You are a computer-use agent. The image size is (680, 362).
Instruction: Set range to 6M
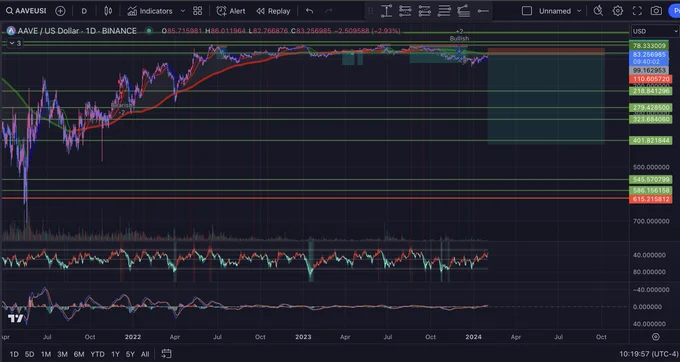79,354
